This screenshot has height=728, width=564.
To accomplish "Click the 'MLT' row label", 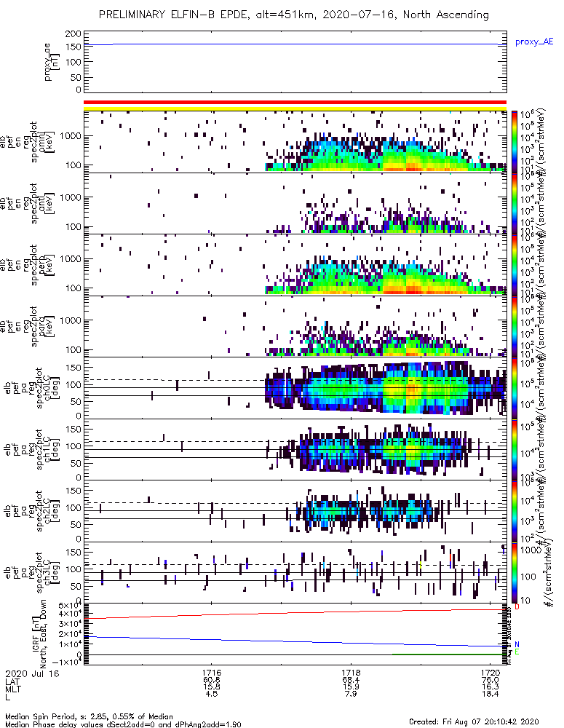I will [x=12, y=688].
